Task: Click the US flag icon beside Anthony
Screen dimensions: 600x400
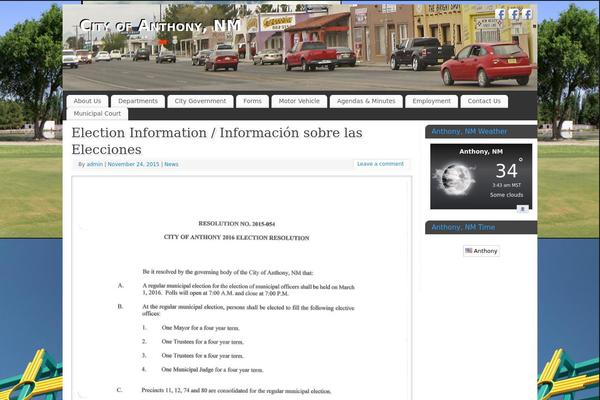Action: 468,251
